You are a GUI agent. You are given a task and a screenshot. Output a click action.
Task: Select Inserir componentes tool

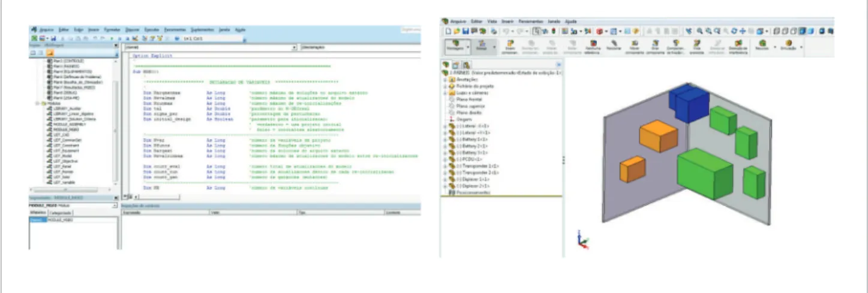tap(511, 47)
